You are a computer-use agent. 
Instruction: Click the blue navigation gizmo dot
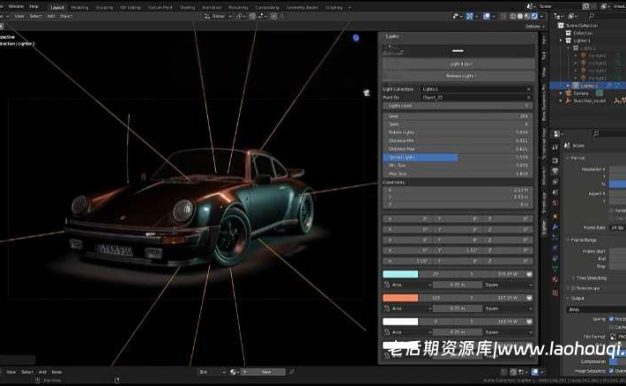click(x=356, y=38)
